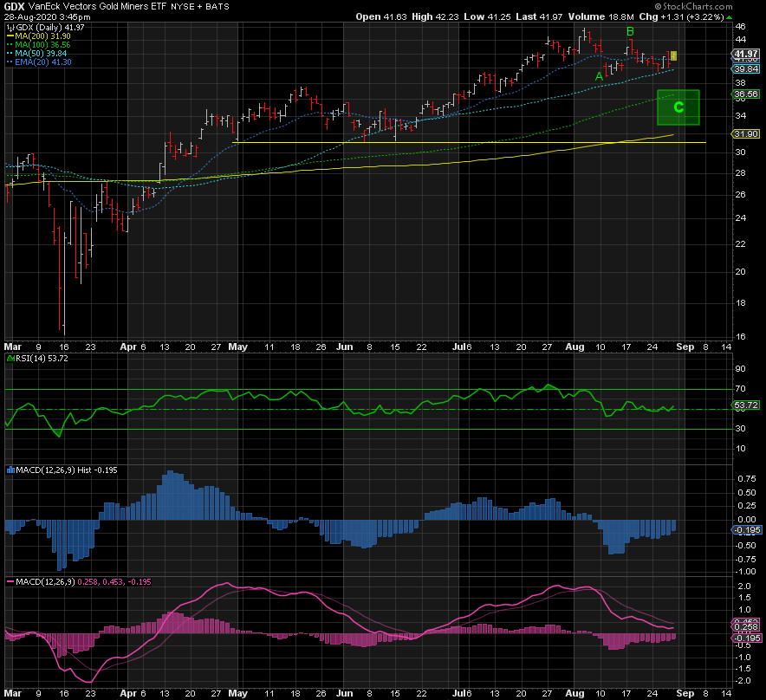The height and width of the screenshot is (700, 766).
Task: Click the cyan dotted MA(50) legend swatch
Action: tap(10, 54)
